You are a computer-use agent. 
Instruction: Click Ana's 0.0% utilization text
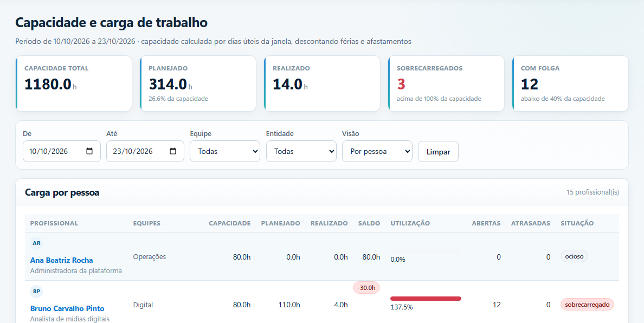pos(398,260)
